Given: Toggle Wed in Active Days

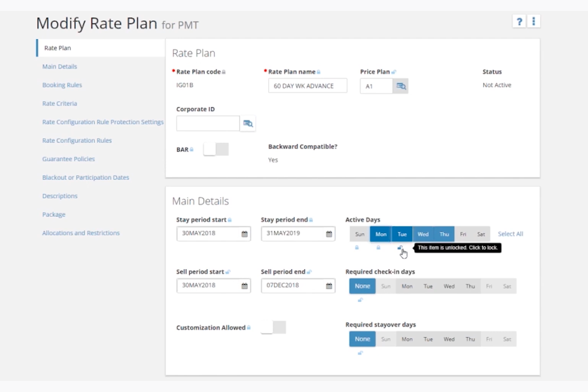Looking at the screenshot, I should point(423,234).
